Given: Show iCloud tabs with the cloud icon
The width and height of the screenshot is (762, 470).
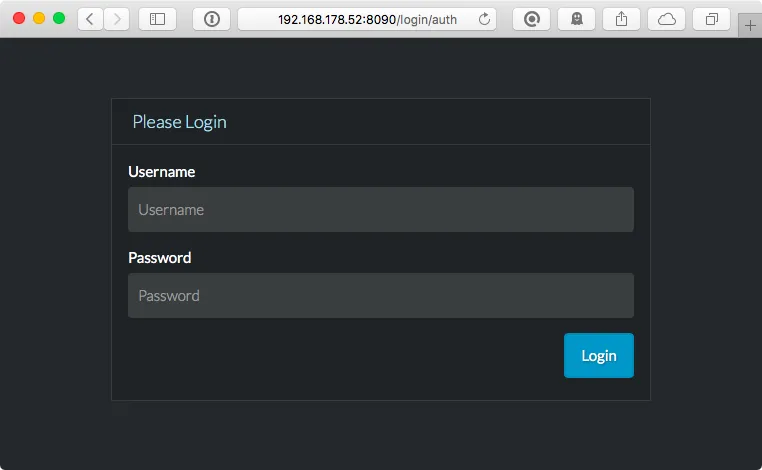Looking at the screenshot, I should (666, 19).
